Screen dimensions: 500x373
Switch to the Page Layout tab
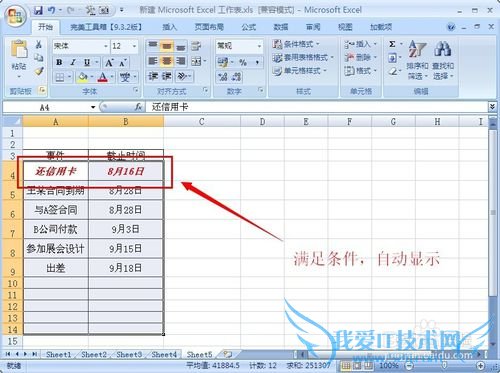point(209,27)
